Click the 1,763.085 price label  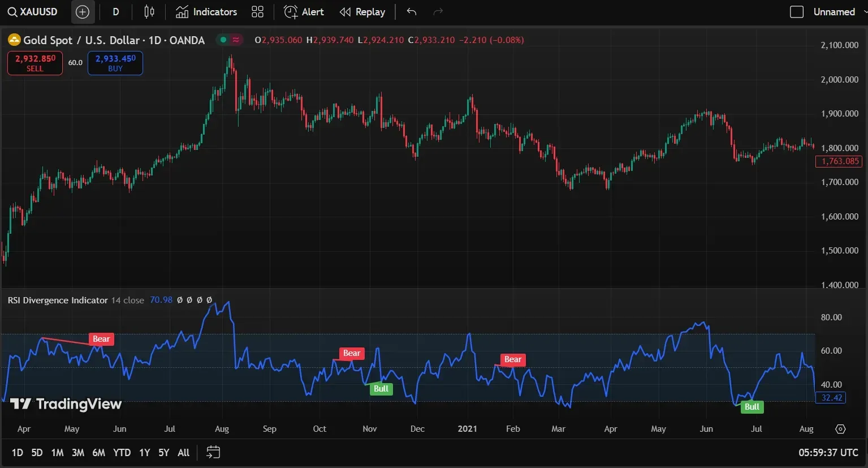[840, 161]
